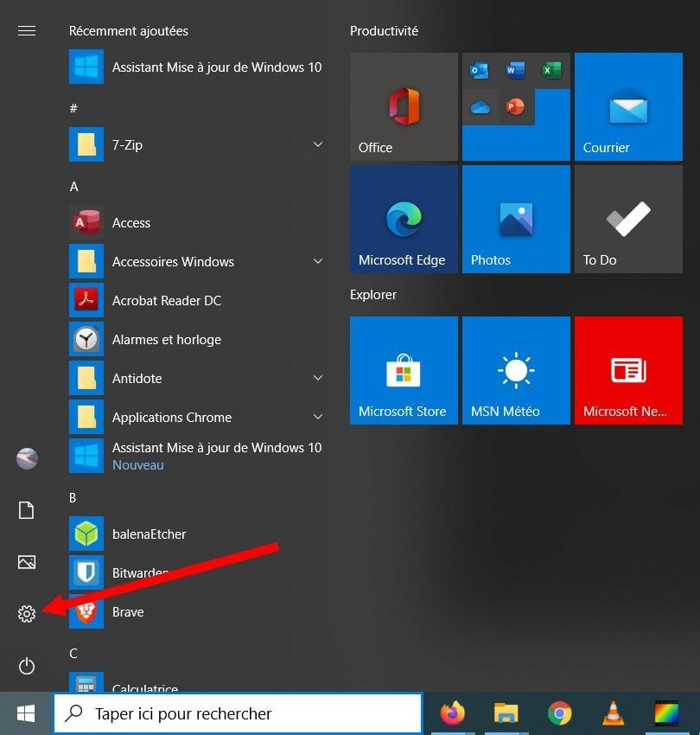This screenshot has width=700, height=735.
Task: Open the Accessoires Windows folder entry
Action: coord(197,261)
